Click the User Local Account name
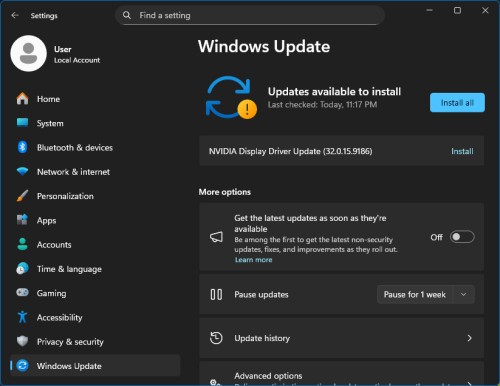The height and width of the screenshot is (386, 500). [x=77, y=54]
